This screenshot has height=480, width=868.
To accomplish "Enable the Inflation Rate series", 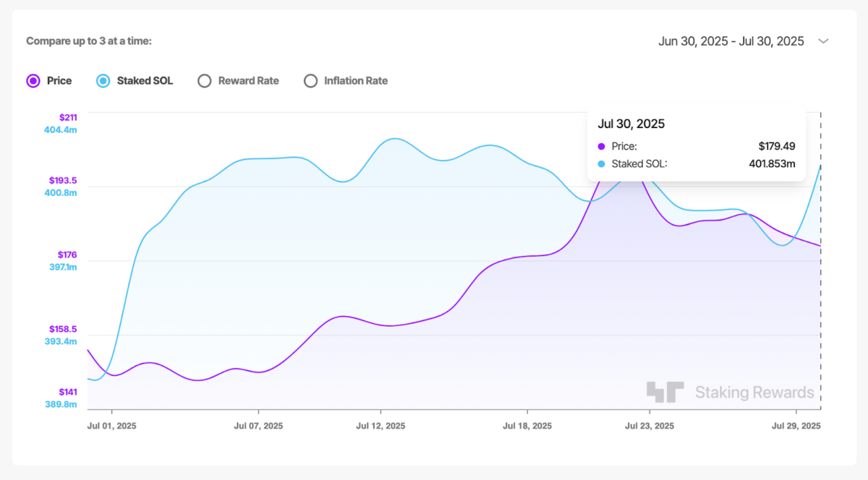I will pos(310,81).
